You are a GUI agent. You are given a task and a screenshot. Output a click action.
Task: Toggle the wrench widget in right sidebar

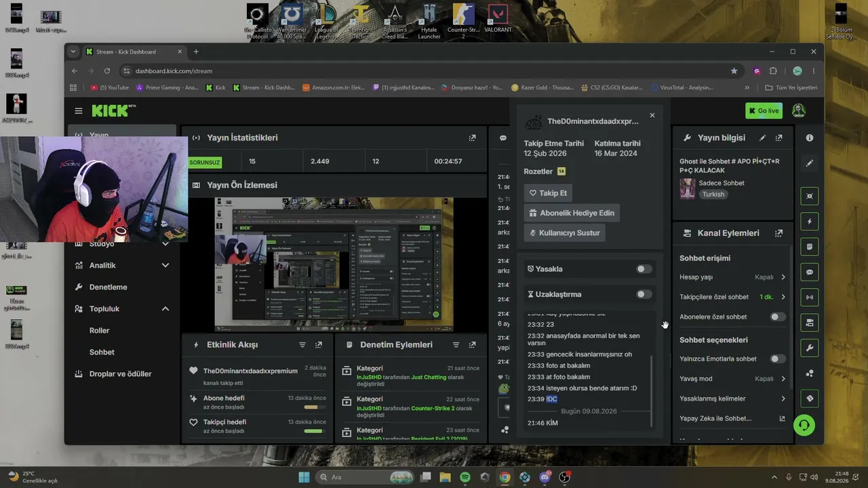810,348
